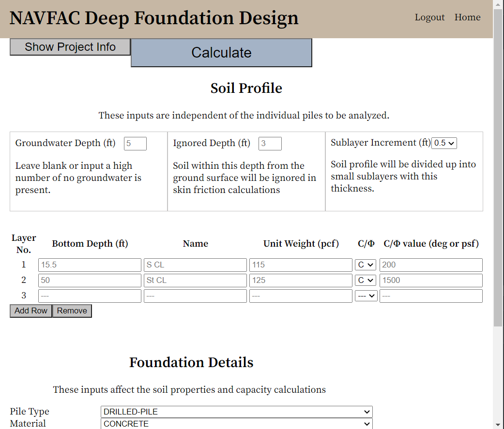Edit layer 2 C/Φ value 1500
Image resolution: width=504 pixels, height=429 pixels.
click(431, 281)
